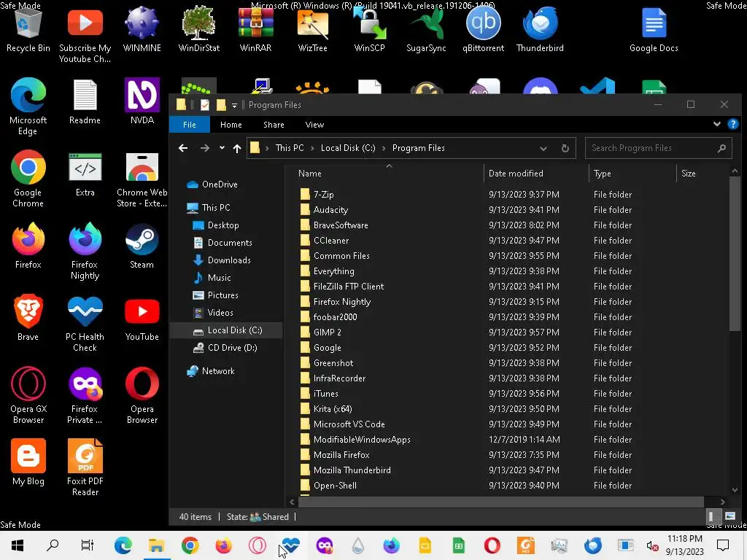Image resolution: width=747 pixels, height=560 pixels.
Task: Click the Explorer Back arrow
Action: click(183, 148)
